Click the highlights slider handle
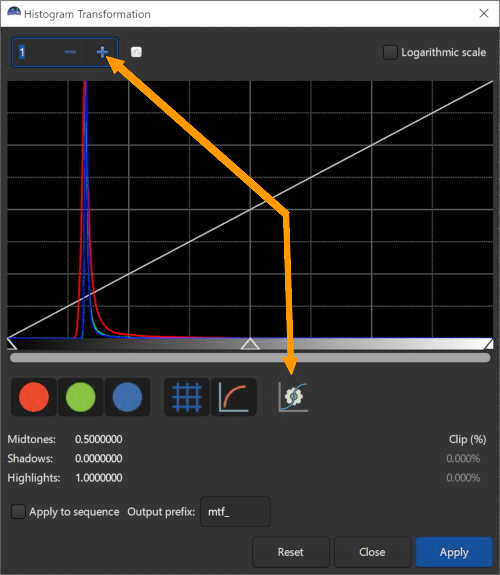500x575 pixels. point(489,344)
